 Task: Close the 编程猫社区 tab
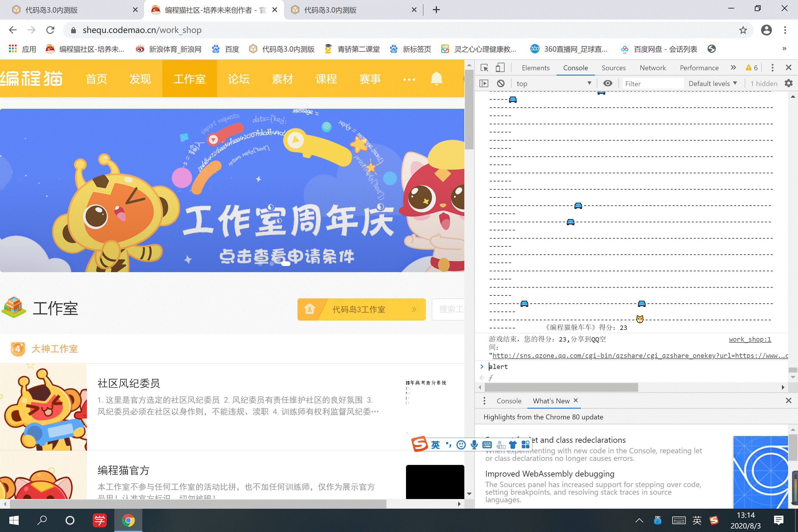pos(275,10)
